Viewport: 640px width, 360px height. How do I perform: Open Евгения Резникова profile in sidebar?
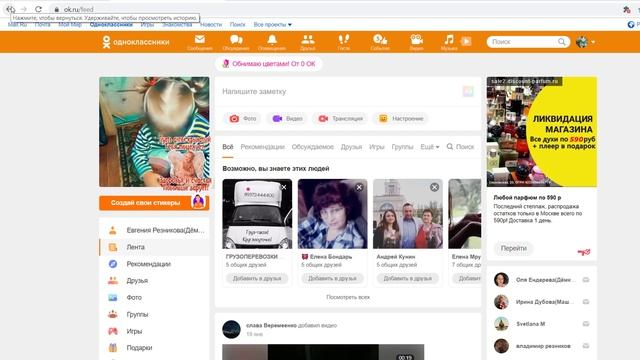pos(165,230)
